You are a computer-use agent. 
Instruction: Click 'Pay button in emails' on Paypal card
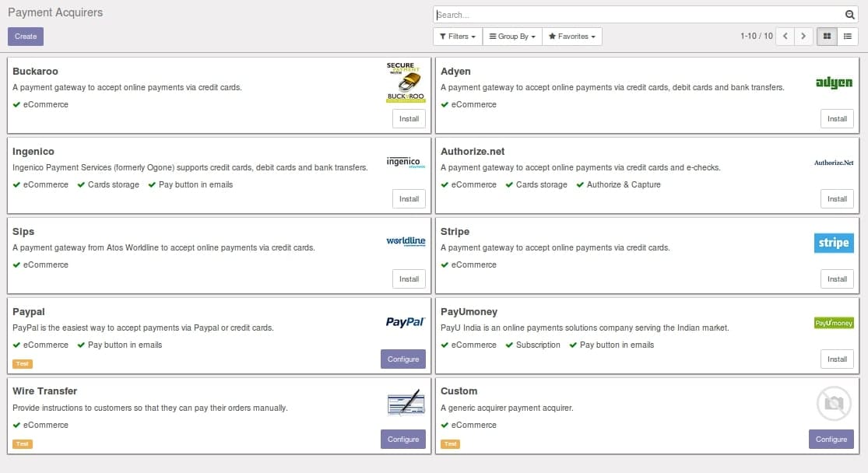tap(125, 345)
